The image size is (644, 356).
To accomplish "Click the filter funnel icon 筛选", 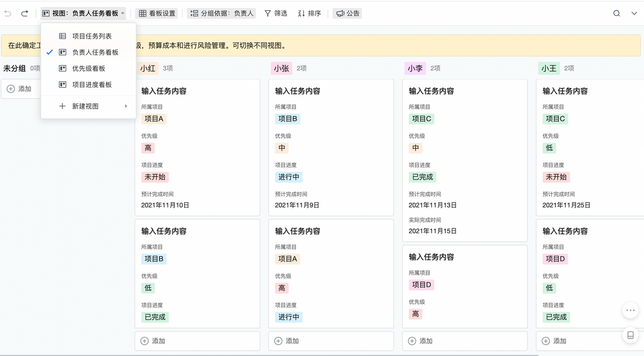I will pos(275,13).
